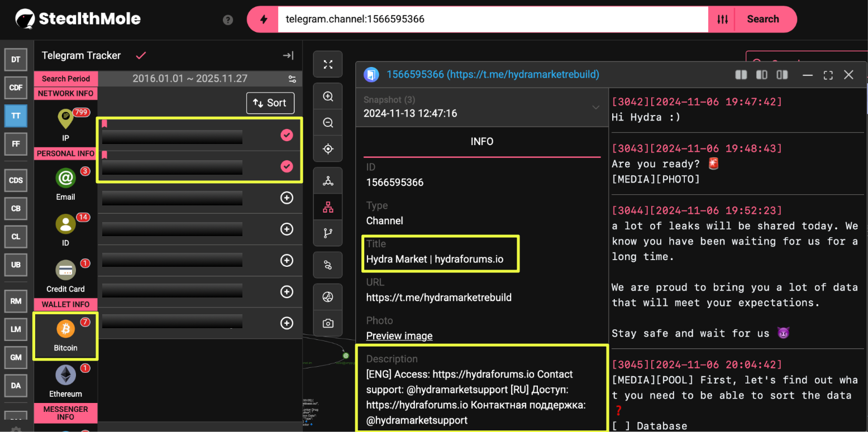Open the CDS sidebar module

pos(16,180)
